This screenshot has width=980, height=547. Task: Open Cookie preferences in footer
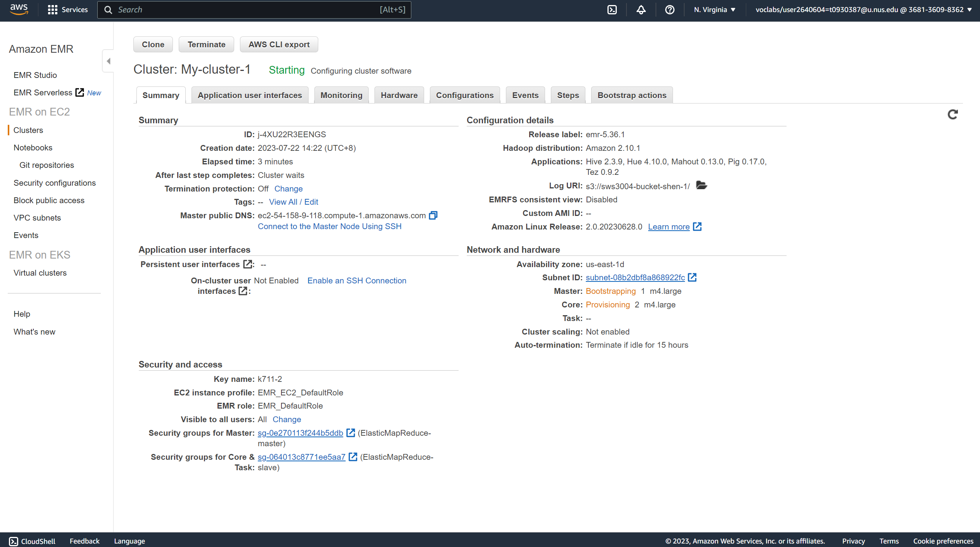tap(943, 541)
